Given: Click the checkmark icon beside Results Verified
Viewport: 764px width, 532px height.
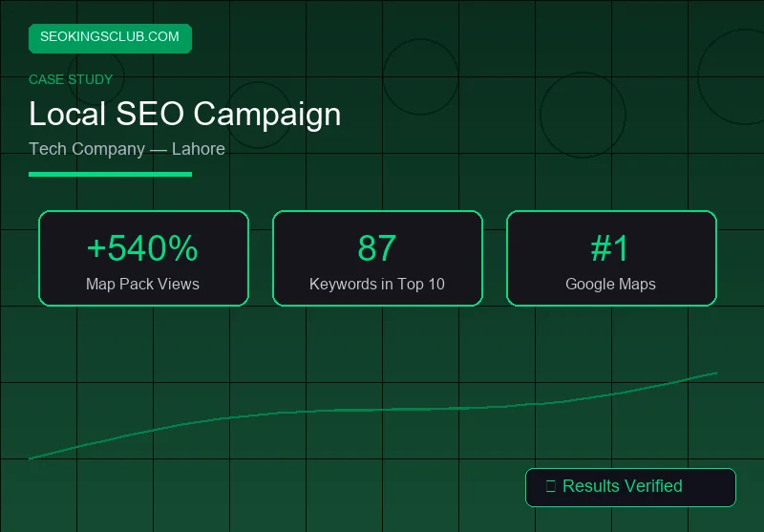Looking at the screenshot, I should [551, 486].
